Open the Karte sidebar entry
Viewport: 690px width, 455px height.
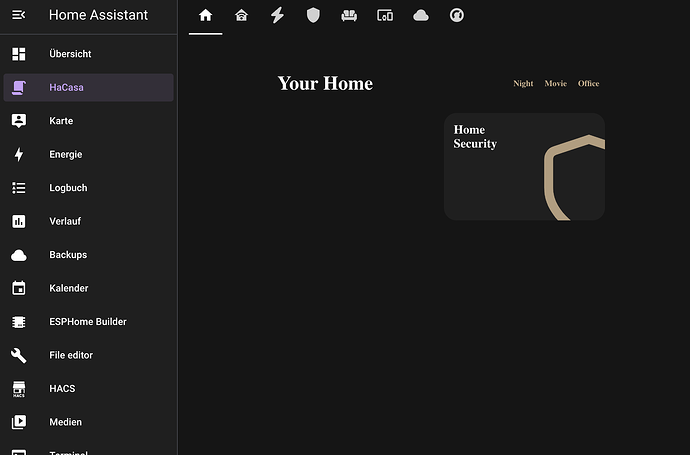(88, 121)
